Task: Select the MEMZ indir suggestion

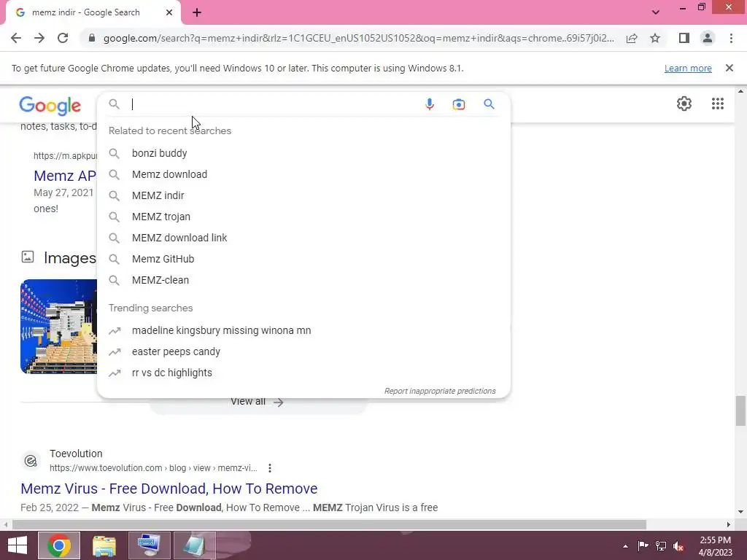Action: point(303,195)
